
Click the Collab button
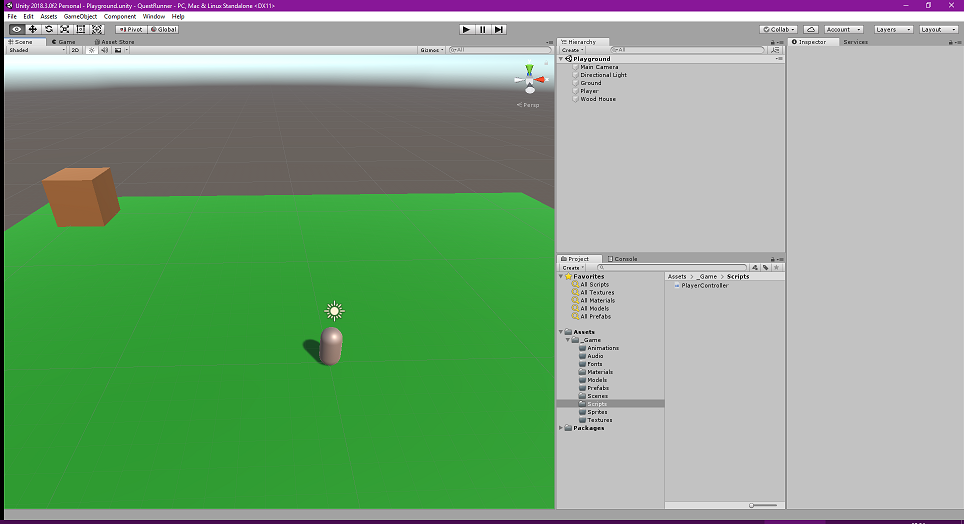click(x=778, y=29)
